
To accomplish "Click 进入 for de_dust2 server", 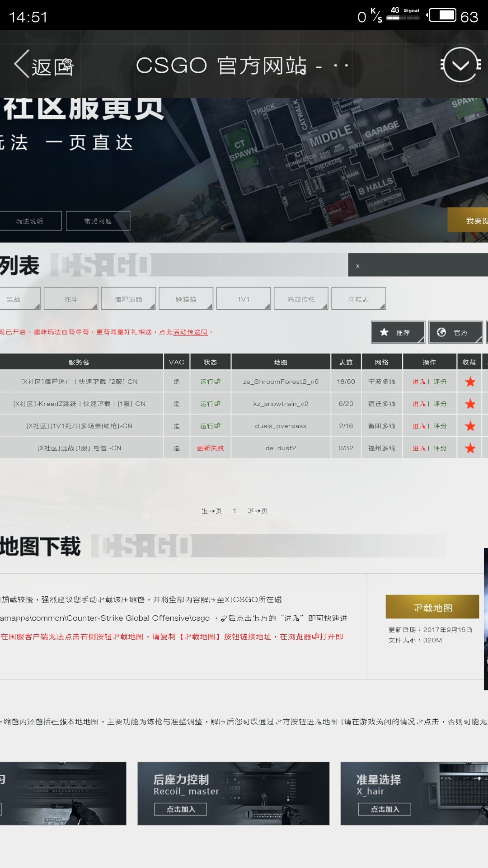I will coord(419,448).
